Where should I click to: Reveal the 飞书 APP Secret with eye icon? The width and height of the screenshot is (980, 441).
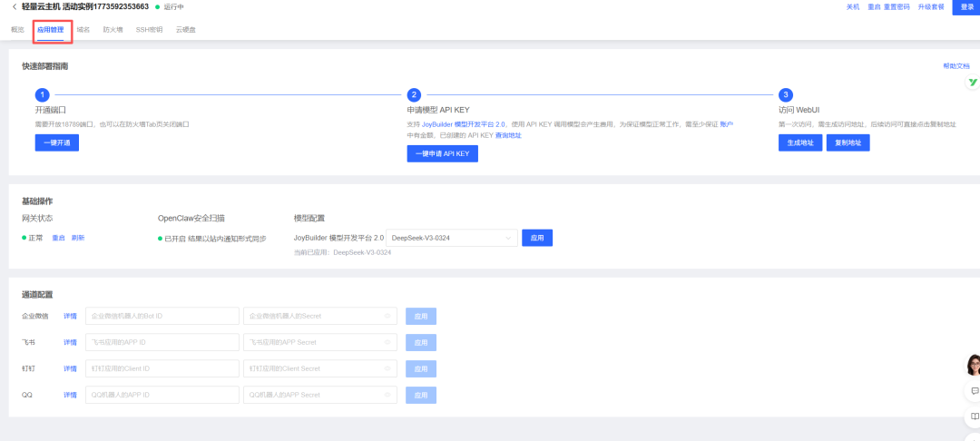coord(387,342)
